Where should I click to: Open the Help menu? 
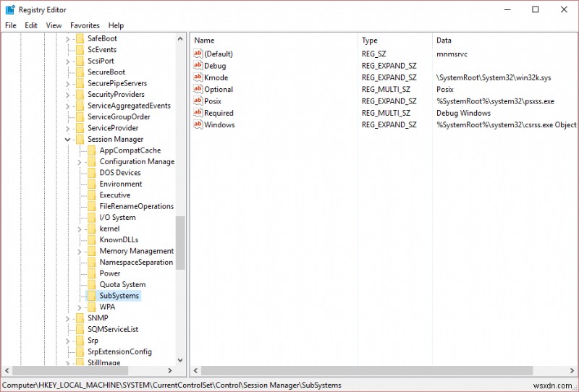tap(116, 25)
